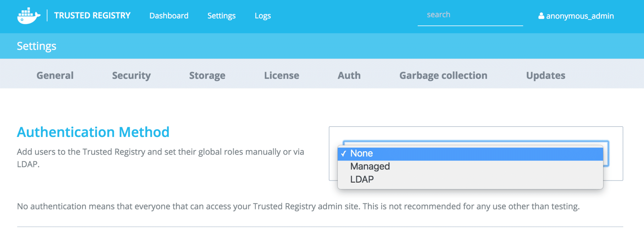Open the anonymous_admin account menu
Viewport: 644px width, 233px height.
click(x=580, y=16)
